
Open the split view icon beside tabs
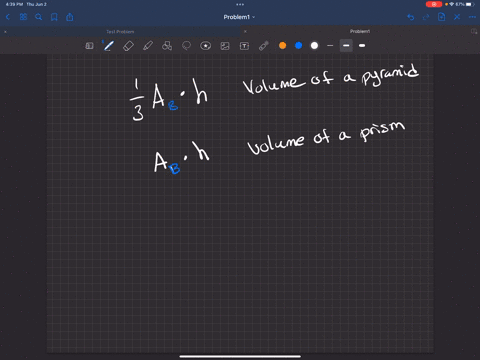point(474,31)
